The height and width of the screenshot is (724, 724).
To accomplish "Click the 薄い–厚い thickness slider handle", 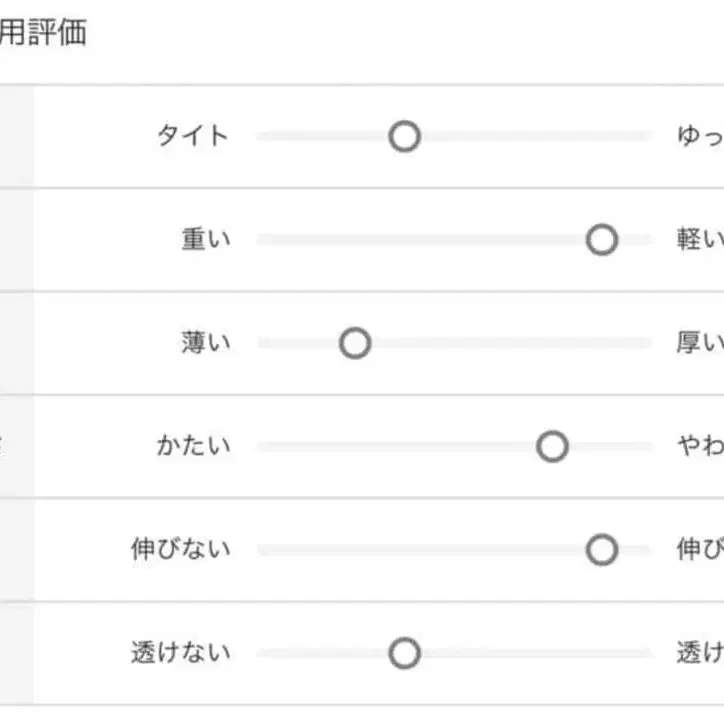I will (355, 343).
